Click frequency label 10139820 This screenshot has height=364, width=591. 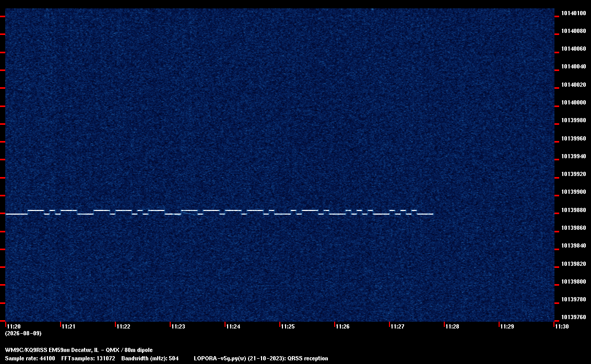574,264
